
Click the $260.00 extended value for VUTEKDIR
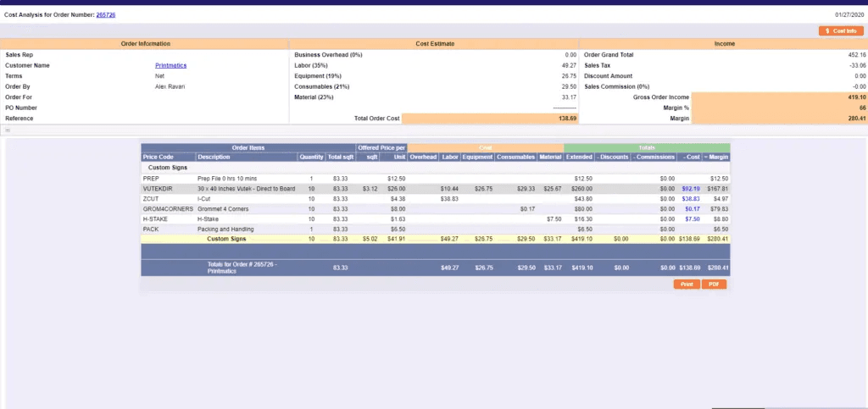[x=583, y=189]
